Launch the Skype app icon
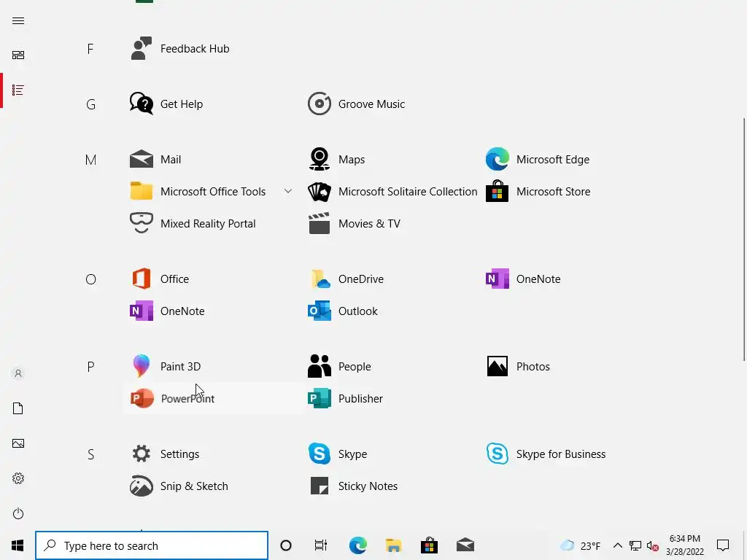Screen dimensions: 747x560 pyautogui.click(x=320, y=454)
